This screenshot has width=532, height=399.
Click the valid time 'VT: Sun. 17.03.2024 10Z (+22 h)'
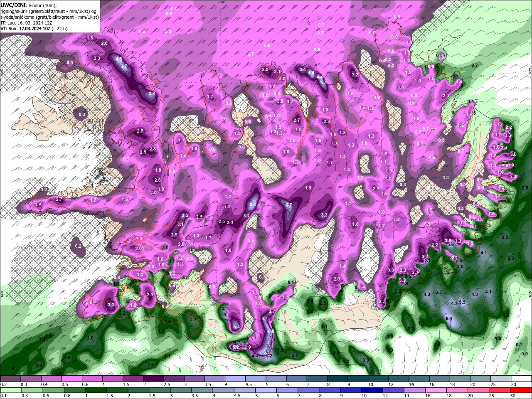point(34,29)
